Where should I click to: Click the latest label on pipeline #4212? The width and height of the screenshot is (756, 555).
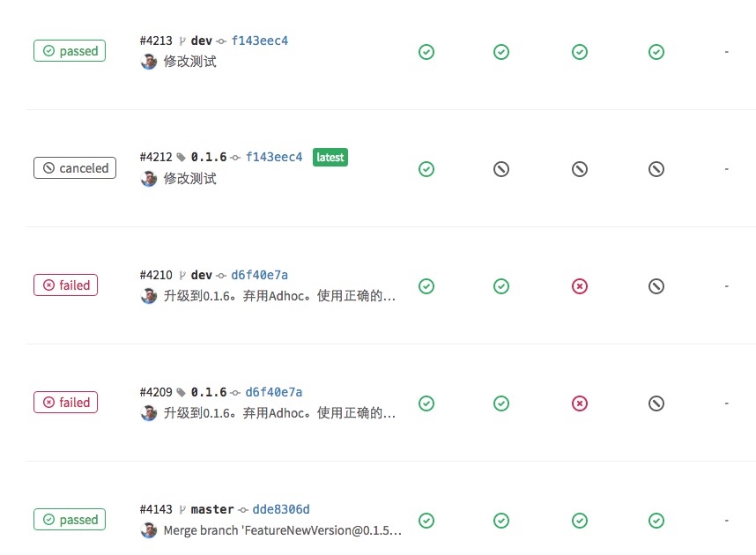330,157
